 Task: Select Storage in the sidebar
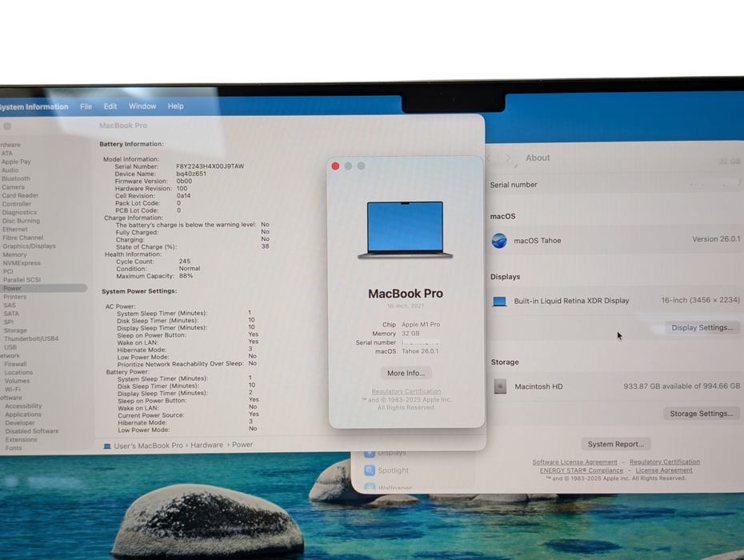click(15, 330)
